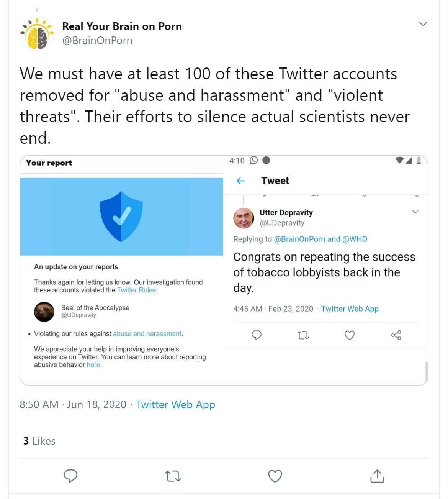Viewport: 448px width, 499px height.
Task: Expand the Utter Depravity tweet options chevron
Action: [x=415, y=212]
